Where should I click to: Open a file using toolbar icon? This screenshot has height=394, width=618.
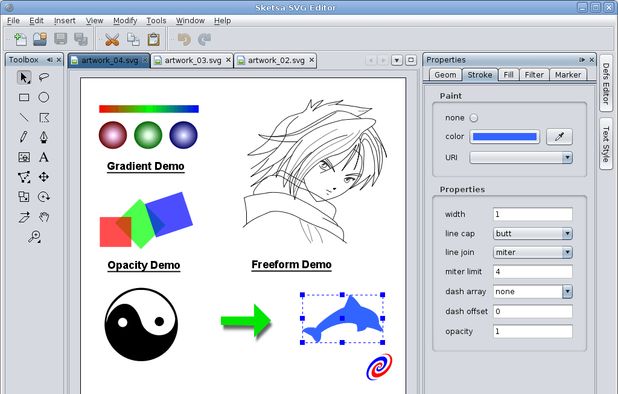(x=40, y=39)
